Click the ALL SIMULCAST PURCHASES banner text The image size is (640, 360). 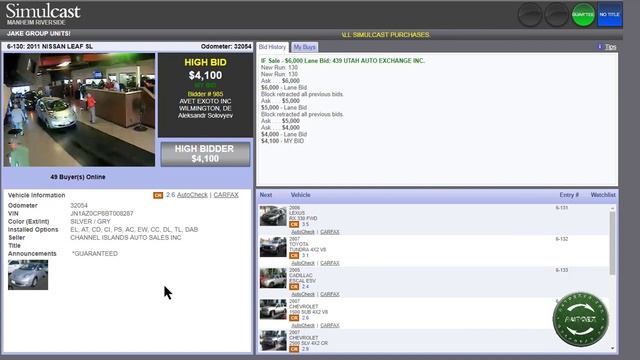click(x=386, y=35)
